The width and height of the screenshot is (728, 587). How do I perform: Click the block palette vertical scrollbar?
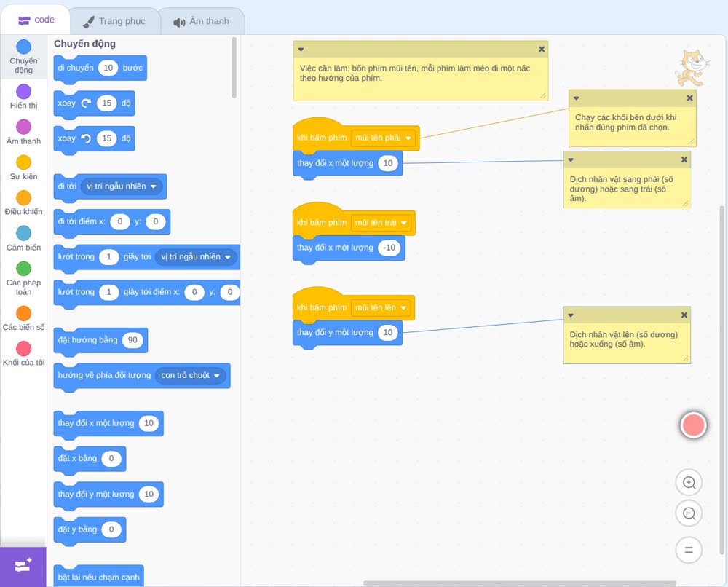[x=234, y=68]
